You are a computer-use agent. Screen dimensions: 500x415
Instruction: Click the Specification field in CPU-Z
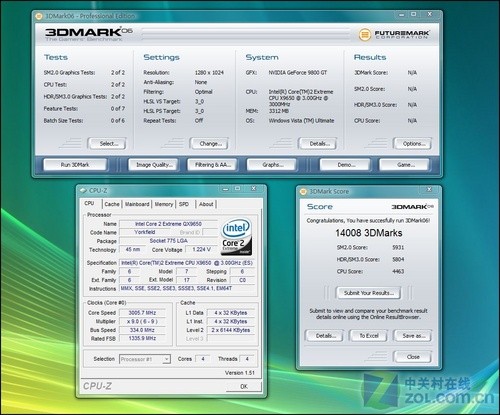(187, 263)
